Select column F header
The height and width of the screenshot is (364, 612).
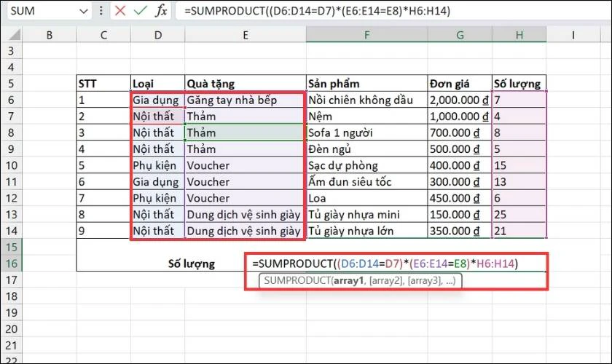click(367, 35)
